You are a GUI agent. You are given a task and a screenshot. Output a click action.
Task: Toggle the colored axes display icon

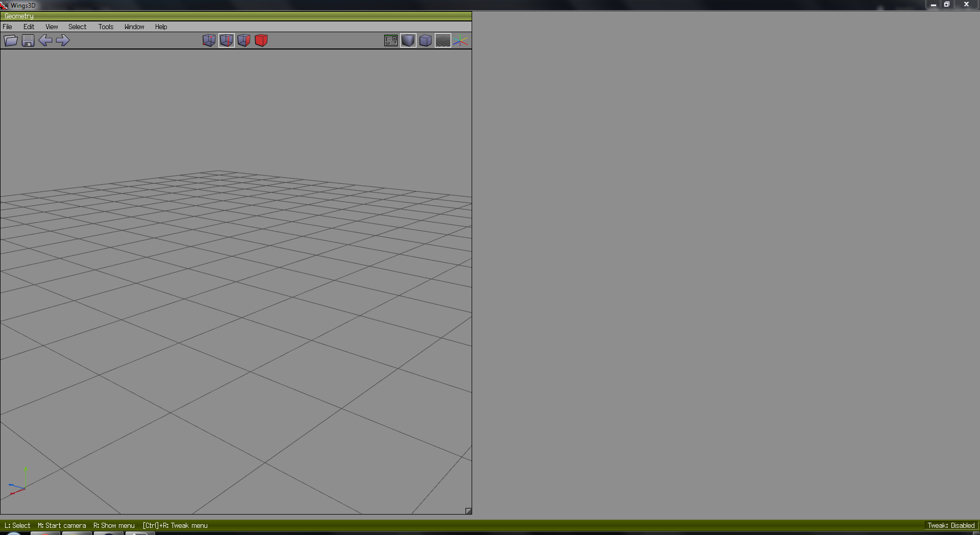point(460,41)
